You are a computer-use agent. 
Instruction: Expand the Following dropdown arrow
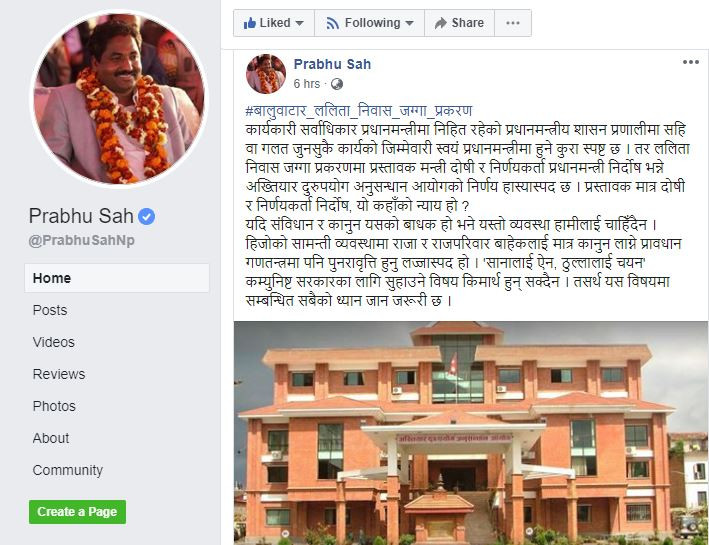click(409, 23)
